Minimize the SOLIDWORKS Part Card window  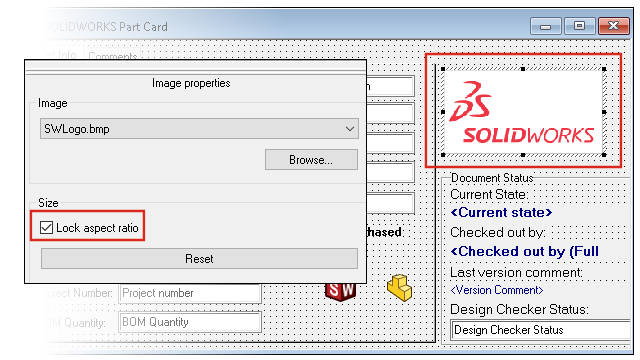point(546,26)
